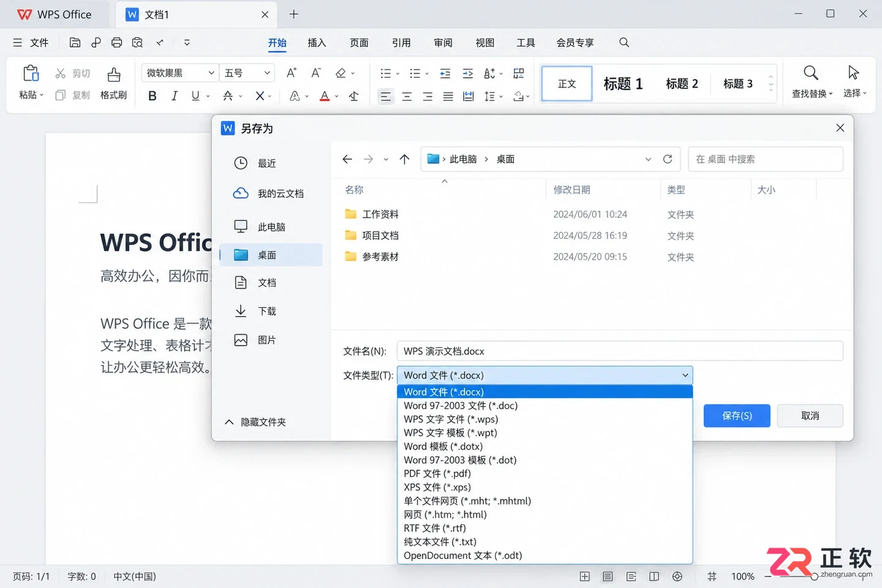Sort files by 修改日期 column header
Image resolution: width=882 pixels, height=588 pixels.
point(571,190)
